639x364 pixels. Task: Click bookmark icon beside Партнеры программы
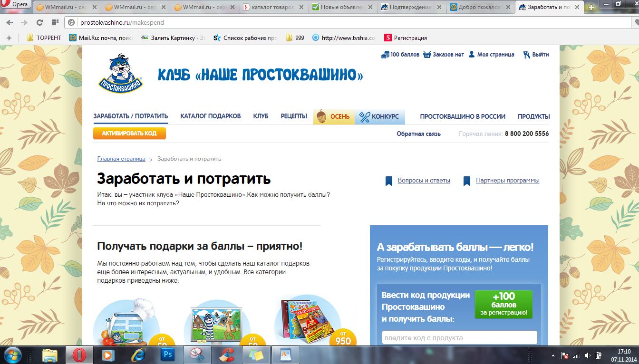[x=467, y=181]
